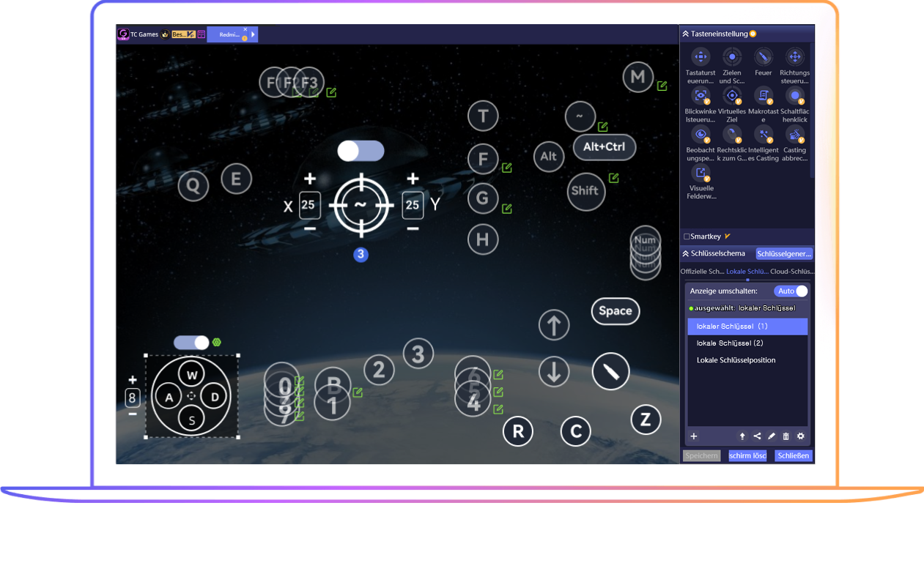Click the TC Games logo icon
The width and height of the screenshot is (924, 563).
pos(123,34)
